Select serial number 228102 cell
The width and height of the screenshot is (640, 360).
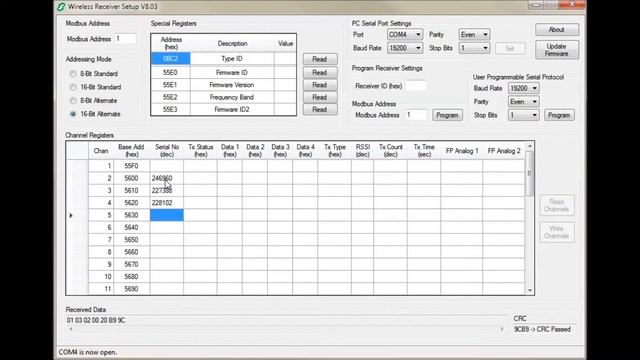pos(167,203)
